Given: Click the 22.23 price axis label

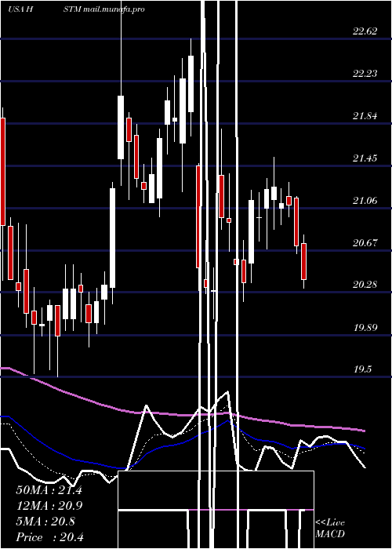Looking at the screenshot, I should 365,74.
